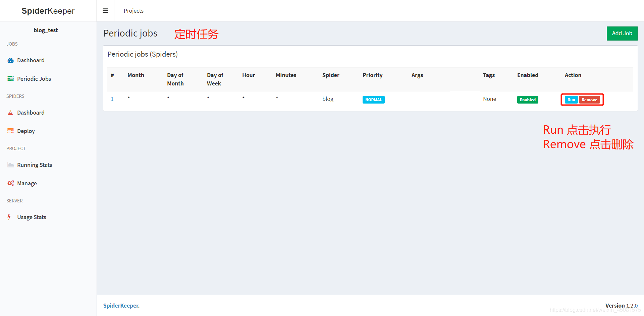Image resolution: width=644 pixels, height=316 pixels.
Task: Click the Spiders Dashboard flask icon
Action: pos(10,113)
